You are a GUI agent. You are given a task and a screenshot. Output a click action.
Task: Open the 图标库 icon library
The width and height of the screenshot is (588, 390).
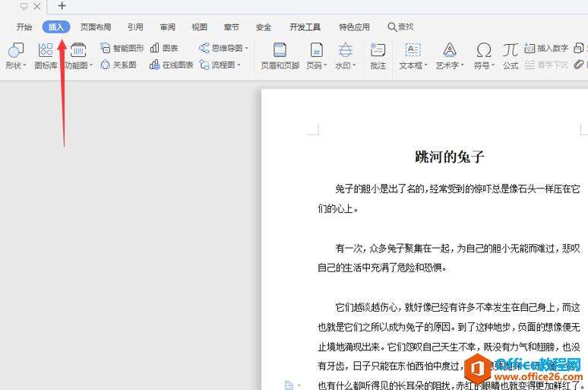[x=46, y=56]
